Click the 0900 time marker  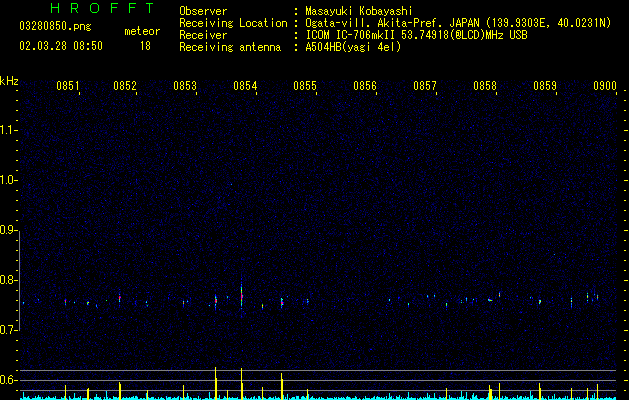point(605,86)
